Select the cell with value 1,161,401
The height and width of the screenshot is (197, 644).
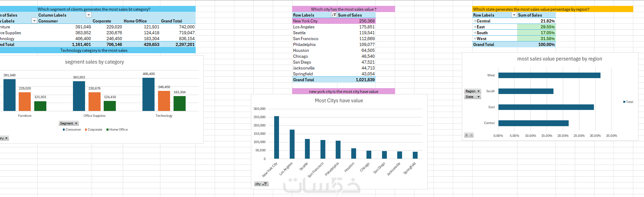(65, 45)
